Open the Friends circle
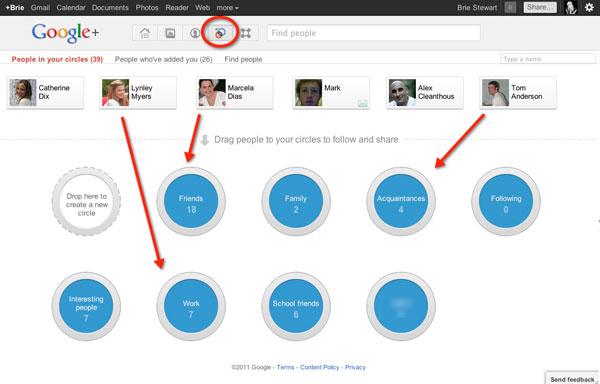The height and width of the screenshot is (384, 600). tap(191, 201)
